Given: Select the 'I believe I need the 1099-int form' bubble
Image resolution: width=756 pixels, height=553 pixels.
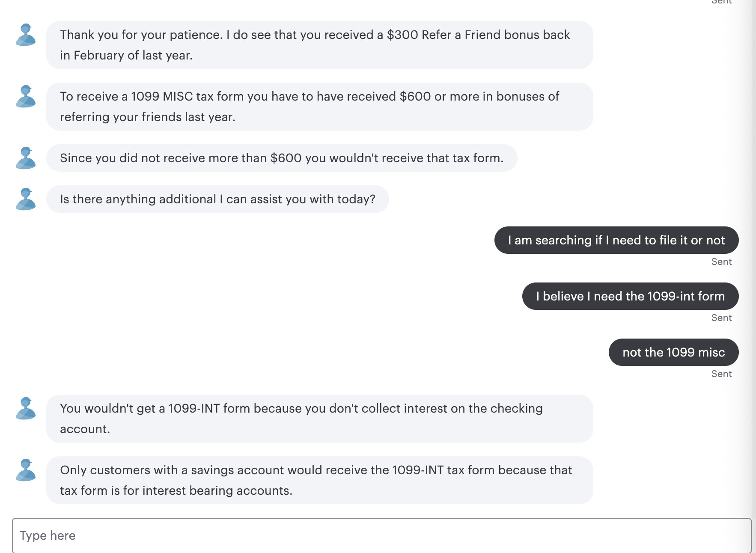Looking at the screenshot, I should coord(630,296).
